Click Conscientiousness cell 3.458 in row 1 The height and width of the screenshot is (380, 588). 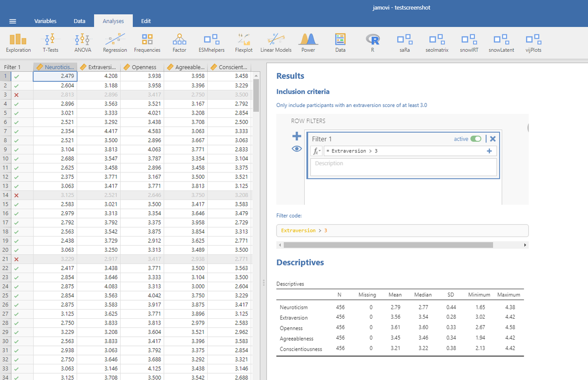pos(229,76)
